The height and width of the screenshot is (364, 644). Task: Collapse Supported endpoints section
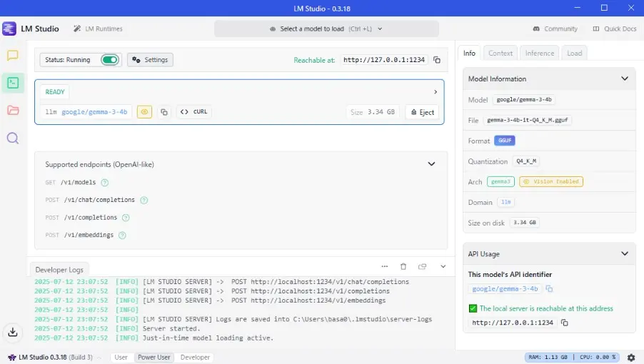pyautogui.click(x=431, y=164)
